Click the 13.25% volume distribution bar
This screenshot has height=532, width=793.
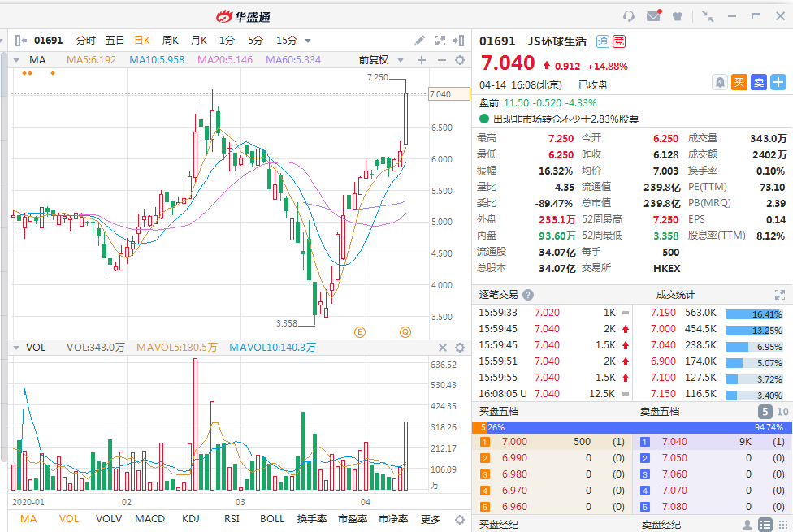[754, 331]
